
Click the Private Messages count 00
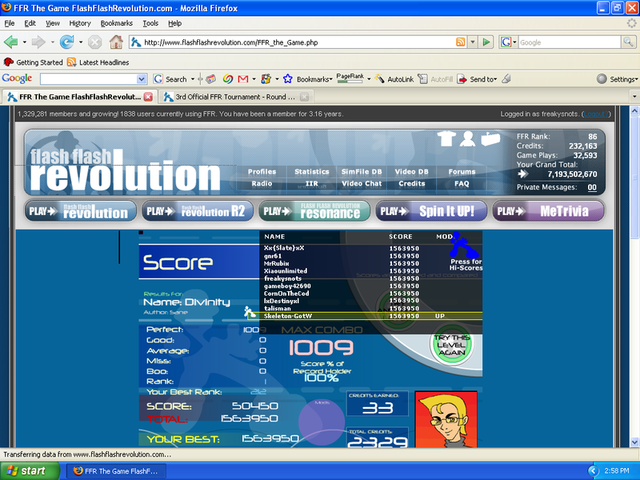tap(592, 187)
